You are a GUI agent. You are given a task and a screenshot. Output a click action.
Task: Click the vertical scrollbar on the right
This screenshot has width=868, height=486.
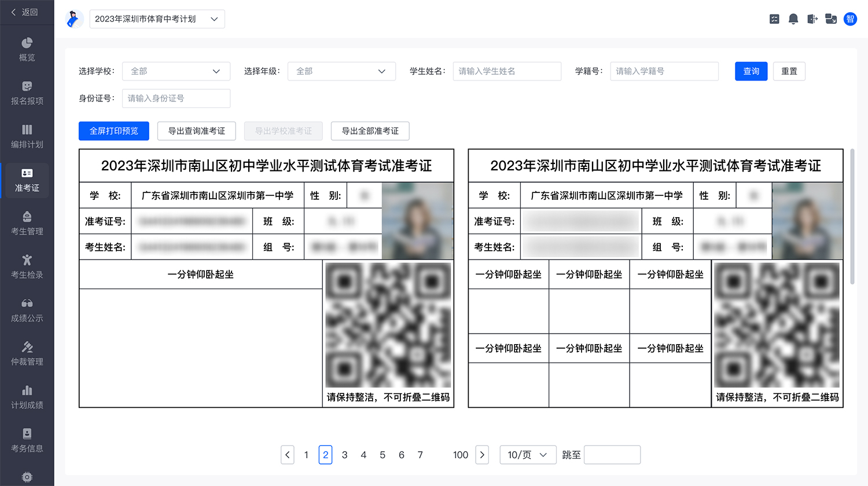[x=852, y=217]
